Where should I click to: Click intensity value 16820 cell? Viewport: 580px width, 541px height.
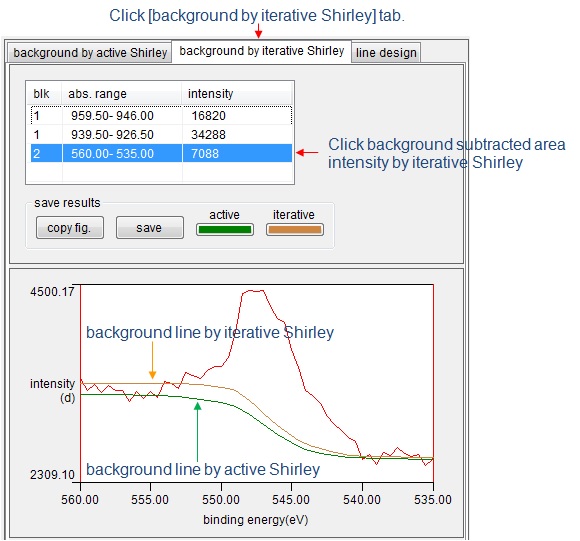(x=237, y=115)
